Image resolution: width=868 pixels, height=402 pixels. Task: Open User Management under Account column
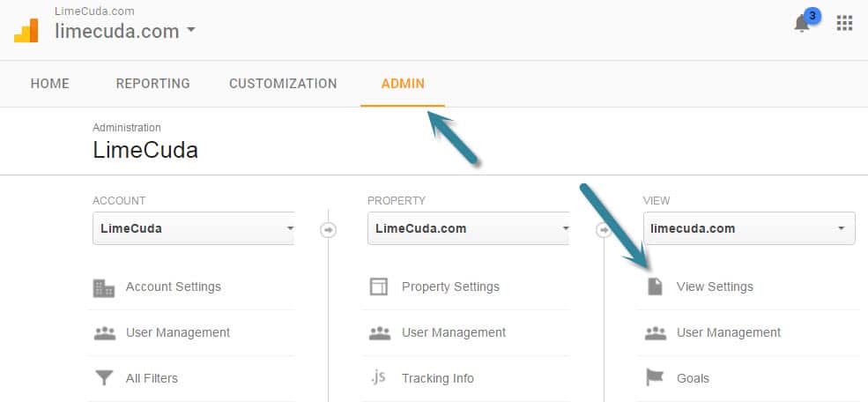tap(178, 332)
